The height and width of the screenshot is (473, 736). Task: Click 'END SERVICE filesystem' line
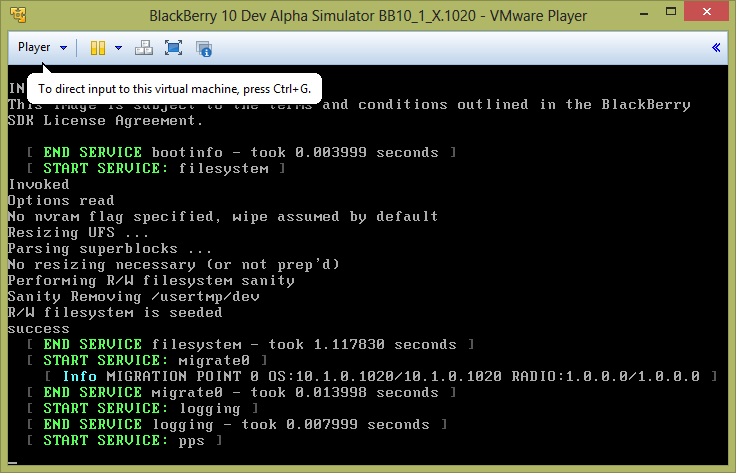click(x=250, y=345)
